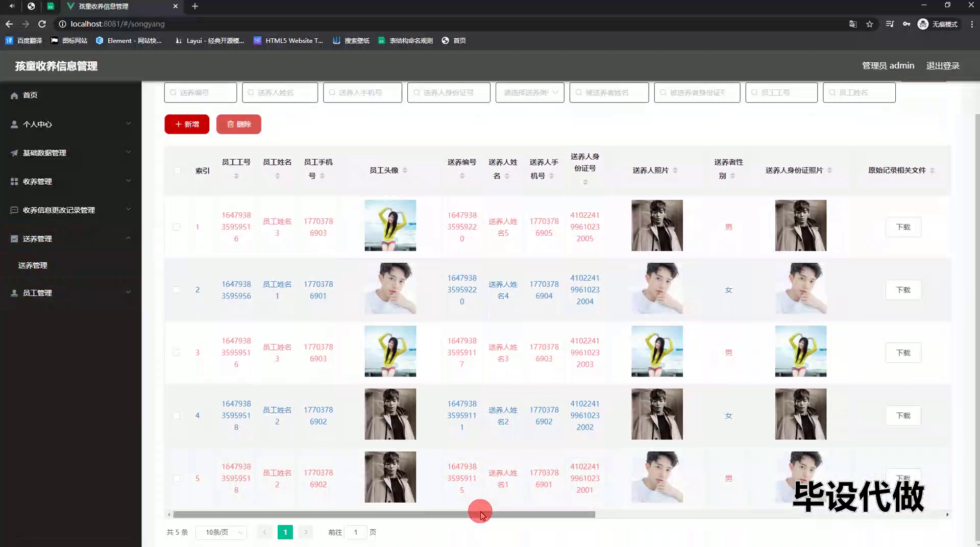Expand 员工管理 menu chevron
This screenshot has width=980, height=547.
click(128, 292)
